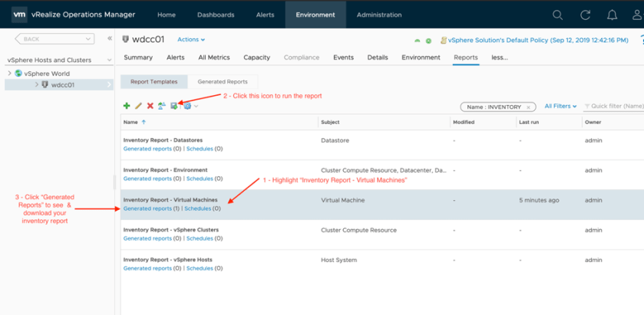Image resolution: width=644 pixels, height=315 pixels.
Task: Open the search magnifier in header
Action: (x=558, y=15)
